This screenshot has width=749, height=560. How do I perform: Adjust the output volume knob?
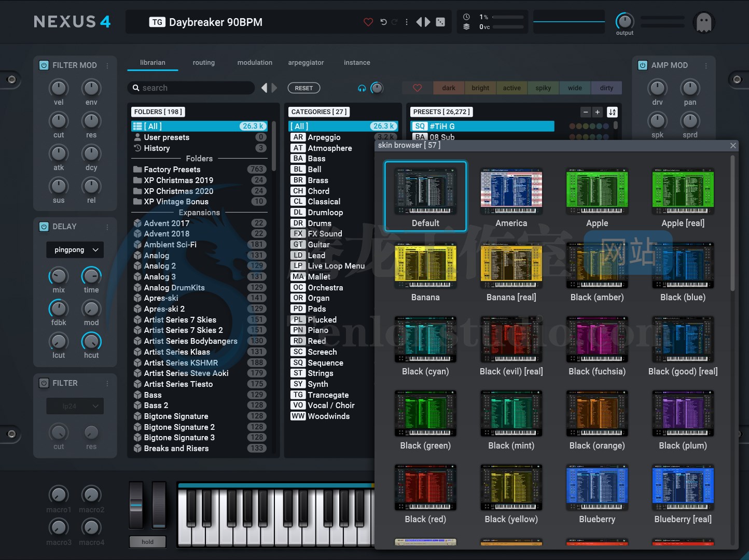click(x=625, y=21)
